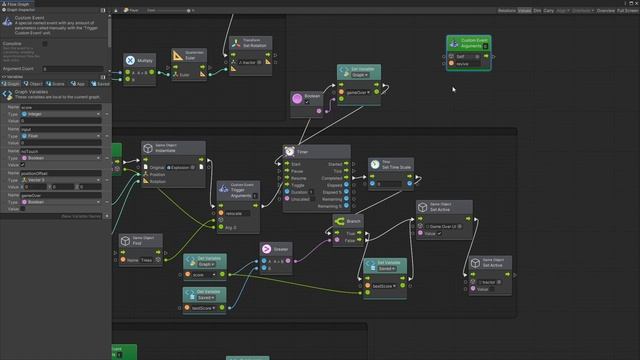Toggle the noTouch variable Value checkbox
The image size is (640, 360).
(x=23, y=165)
